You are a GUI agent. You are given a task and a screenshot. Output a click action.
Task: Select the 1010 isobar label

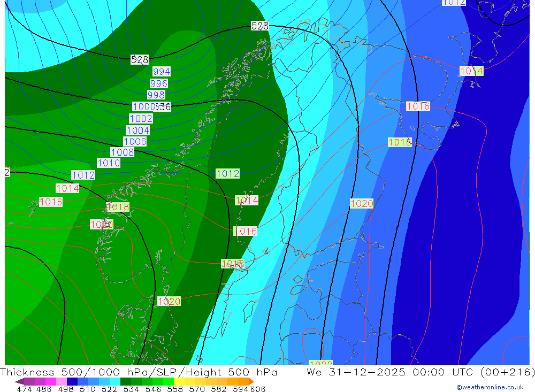point(109,163)
